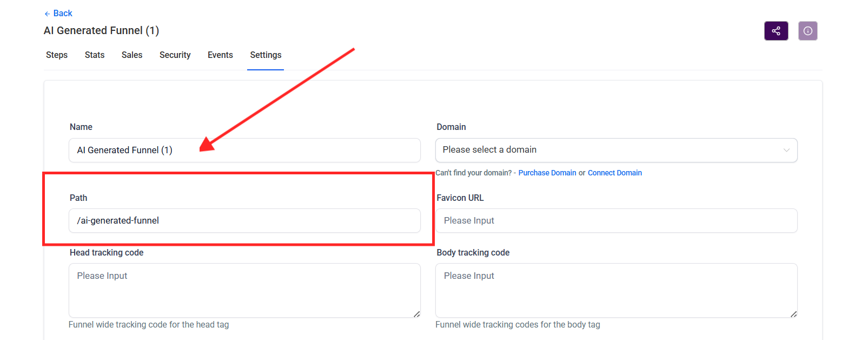This screenshot has height=340, width=868.
Task: Click the Back link
Action: (63, 14)
